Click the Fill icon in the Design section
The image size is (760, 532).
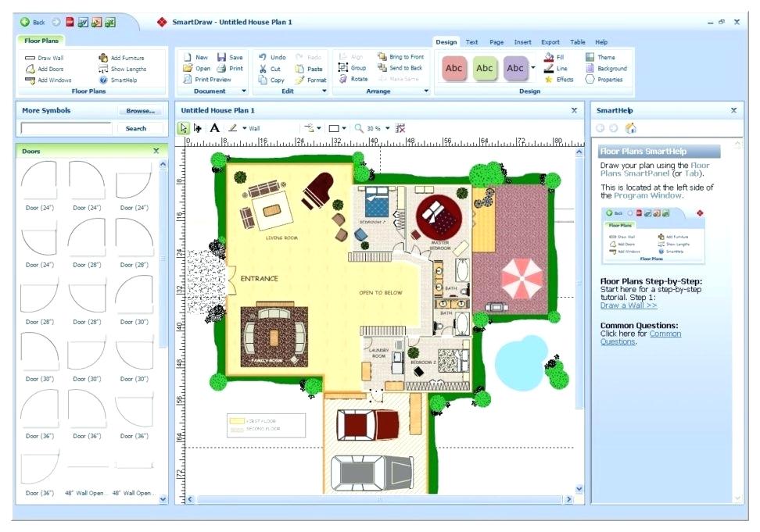point(548,56)
